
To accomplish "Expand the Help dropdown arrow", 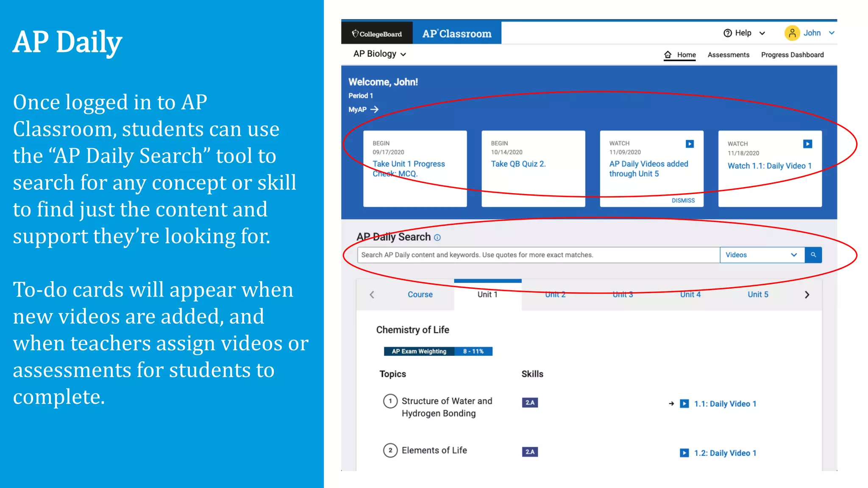I will [x=762, y=33].
